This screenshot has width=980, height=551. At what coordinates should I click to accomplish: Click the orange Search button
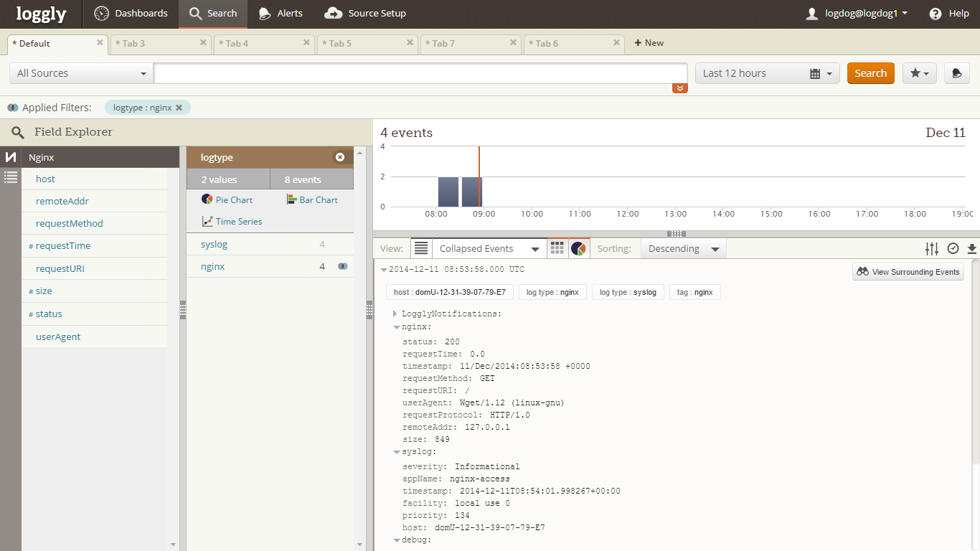coord(871,73)
